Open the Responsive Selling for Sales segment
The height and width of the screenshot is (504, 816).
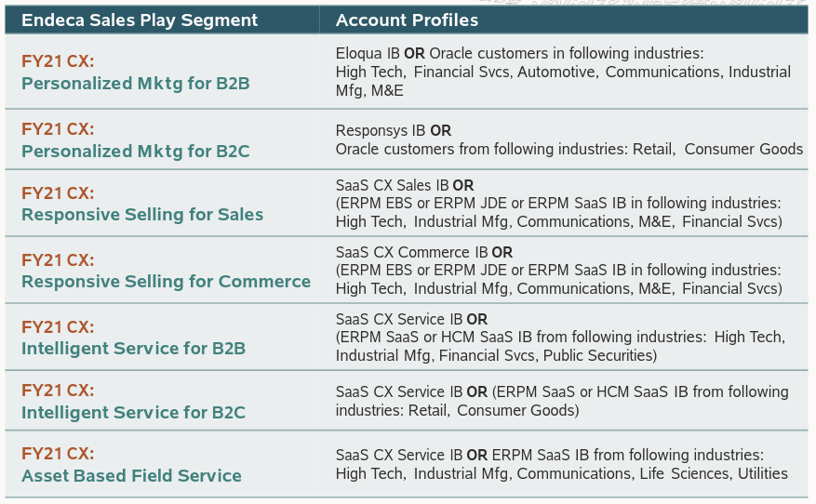142,215
